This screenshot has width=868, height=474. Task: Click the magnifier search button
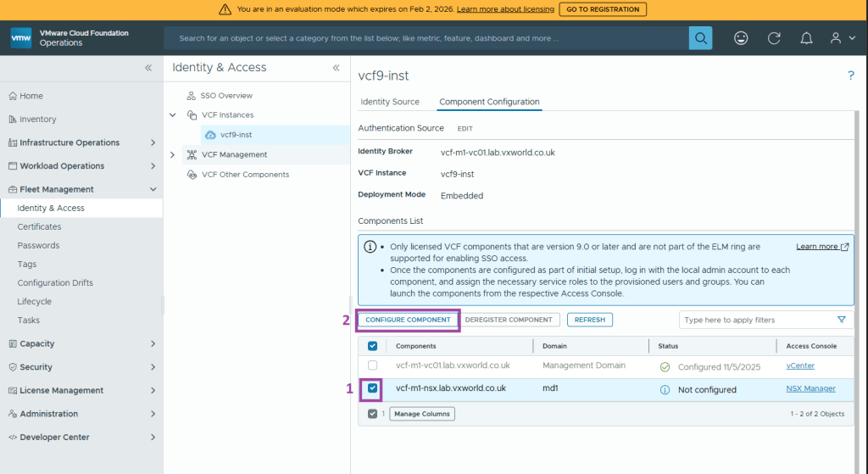[x=700, y=38]
